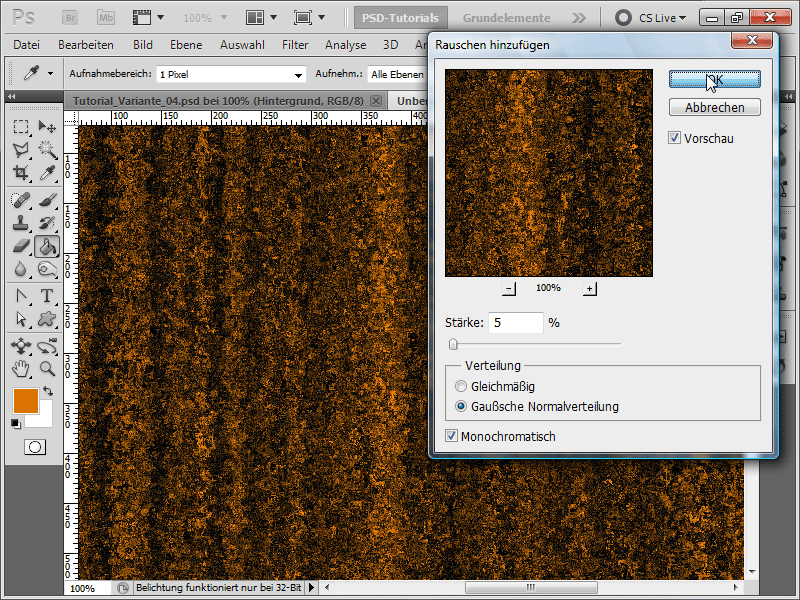Switch to Grundelemente workspace
This screenshot has width=800, height=600.
point(507,18)
